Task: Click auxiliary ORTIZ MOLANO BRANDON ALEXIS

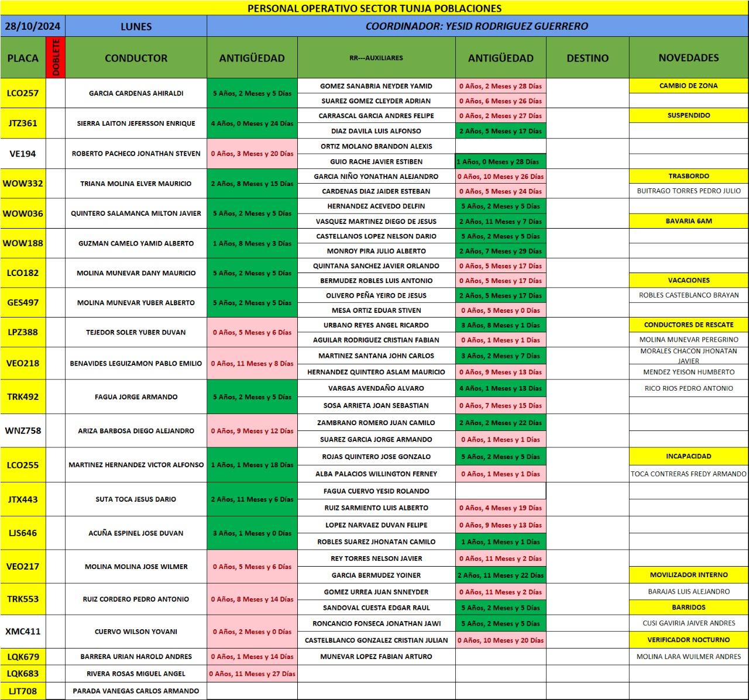Action: tap(376, 146)
